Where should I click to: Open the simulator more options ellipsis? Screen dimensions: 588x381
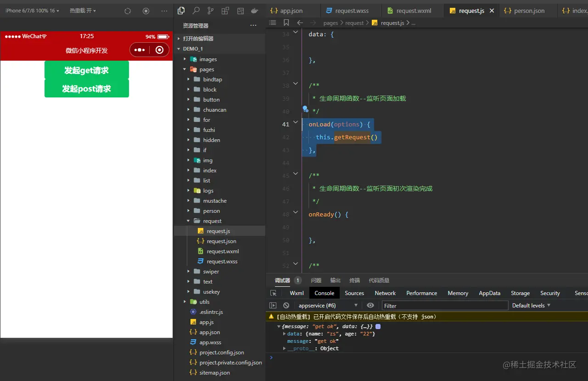click(164, 11)
